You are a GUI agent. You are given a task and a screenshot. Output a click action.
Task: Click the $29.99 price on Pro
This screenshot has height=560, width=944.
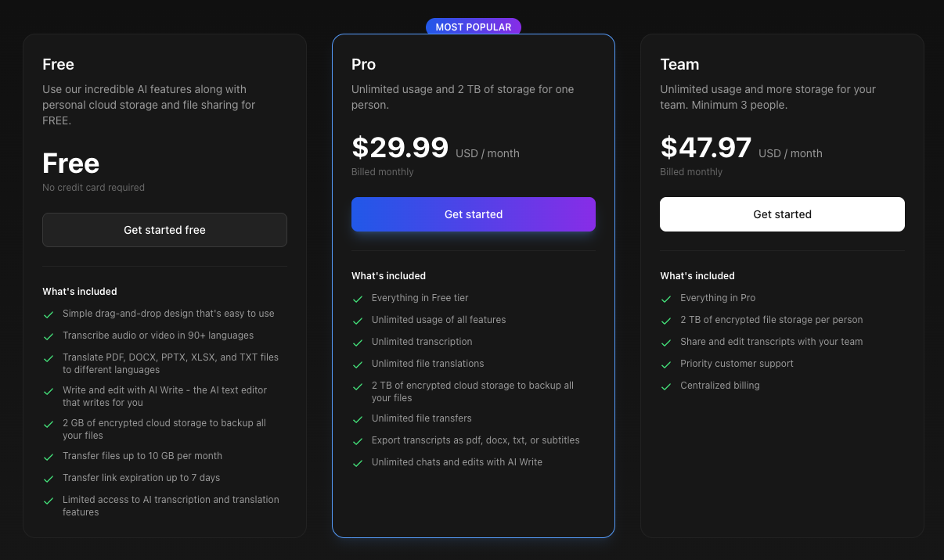click(400, 147)
